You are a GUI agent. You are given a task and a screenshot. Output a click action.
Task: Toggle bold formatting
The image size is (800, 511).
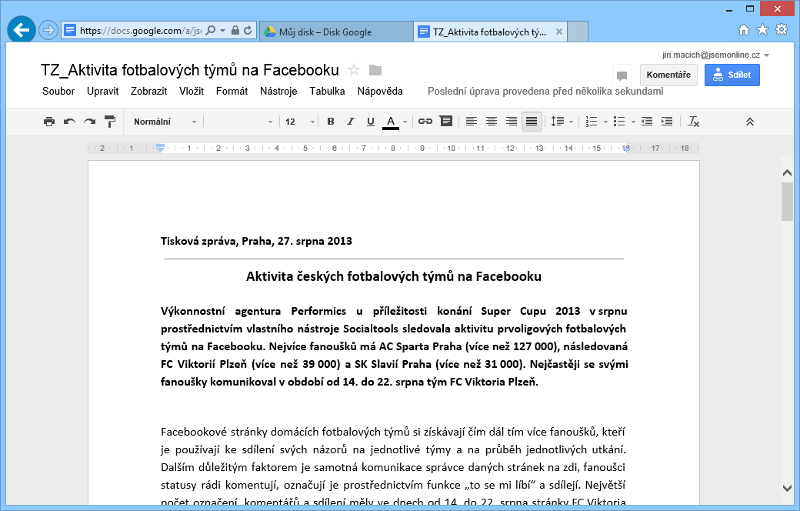pyautogui.click(x=330, y=122)
